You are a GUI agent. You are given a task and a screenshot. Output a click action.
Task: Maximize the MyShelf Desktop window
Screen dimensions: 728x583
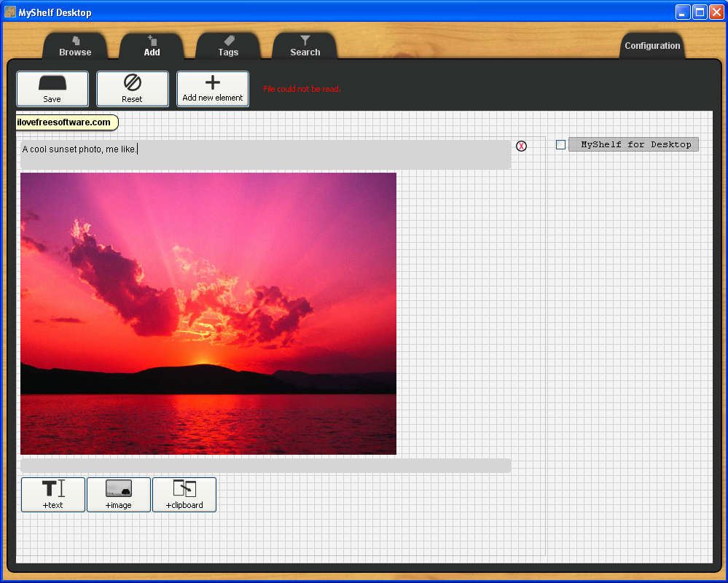click(700, 12)
